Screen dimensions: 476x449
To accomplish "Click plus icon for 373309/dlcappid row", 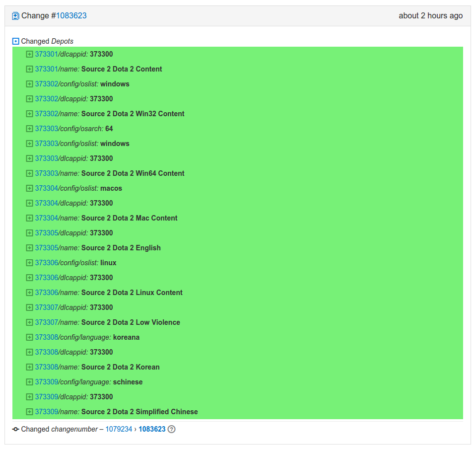I will point(29,397).
